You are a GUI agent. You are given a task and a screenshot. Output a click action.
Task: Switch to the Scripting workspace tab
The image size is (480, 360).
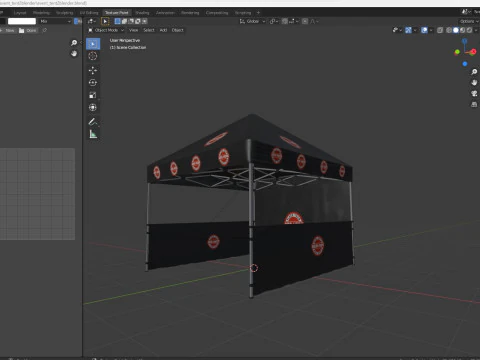243,13
